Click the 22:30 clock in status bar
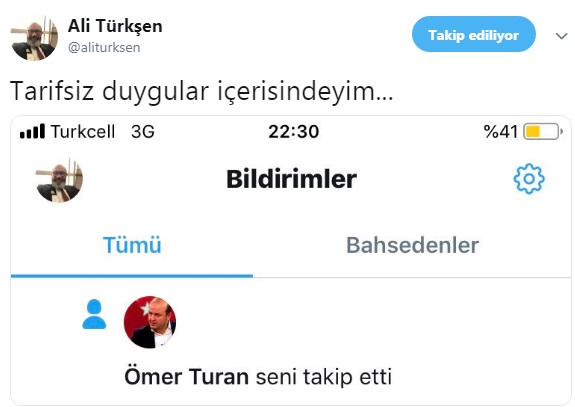Viewport: 575px width, 407px height. [x=293, y=132]
